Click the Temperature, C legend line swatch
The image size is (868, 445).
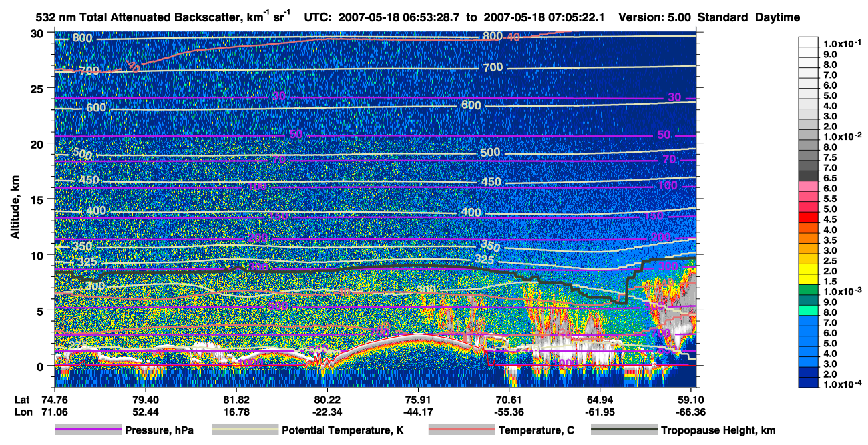click(461, 430)
